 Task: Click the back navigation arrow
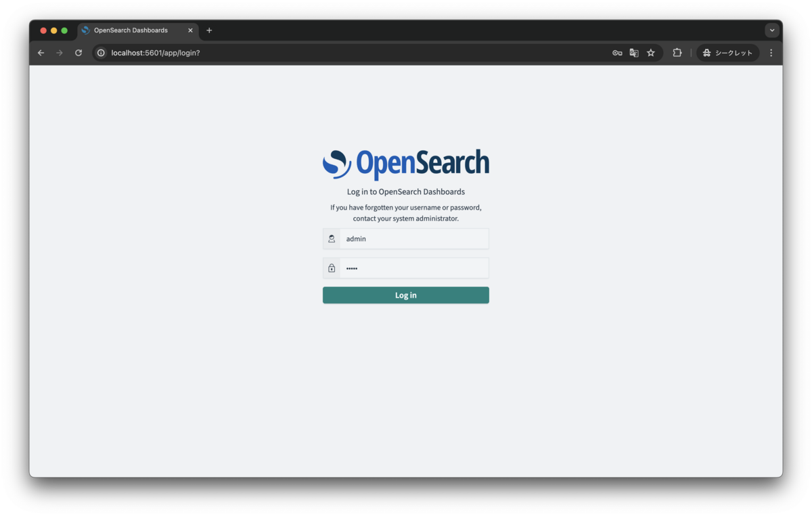click(41, 52)
